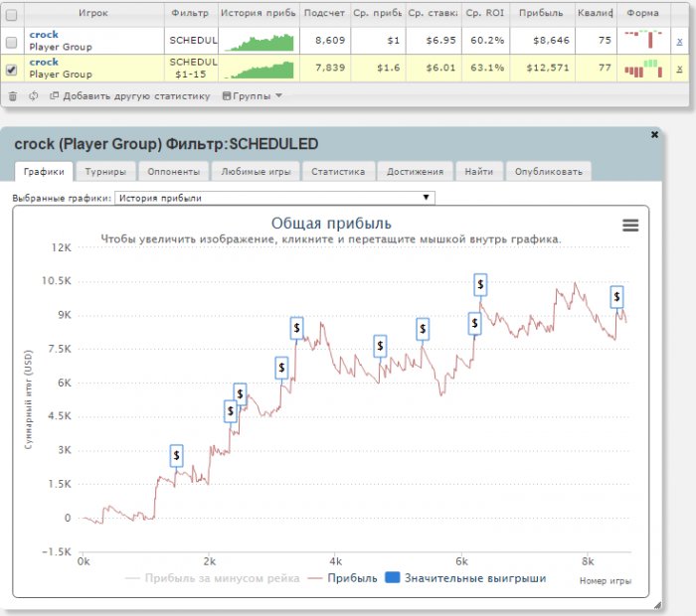Click first row profit history thumbnail
This screenshot has width=696, height=616.
[x=260, y=43]
